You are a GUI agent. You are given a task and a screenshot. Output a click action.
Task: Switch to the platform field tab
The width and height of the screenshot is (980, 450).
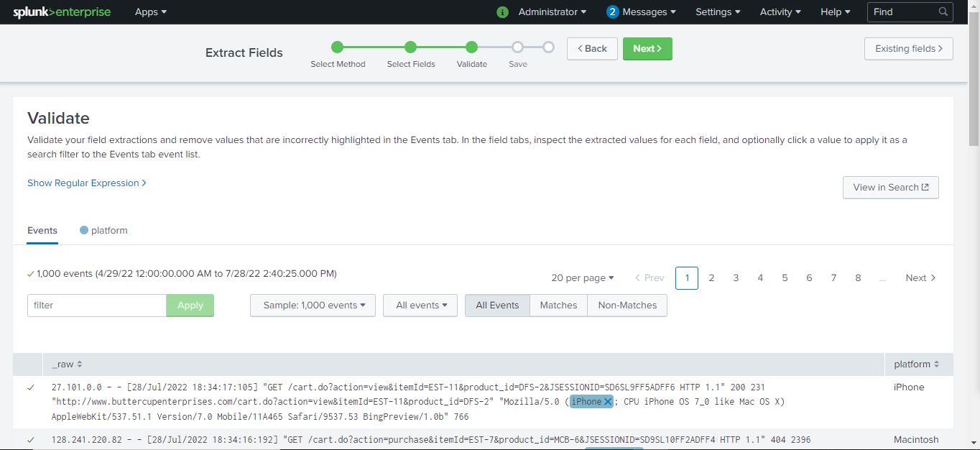click(103, 231)
